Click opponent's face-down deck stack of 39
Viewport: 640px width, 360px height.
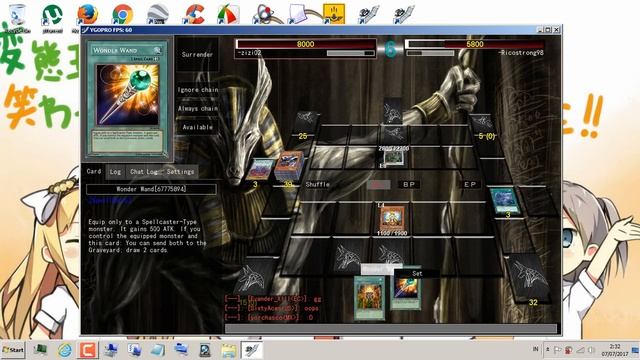289,165
